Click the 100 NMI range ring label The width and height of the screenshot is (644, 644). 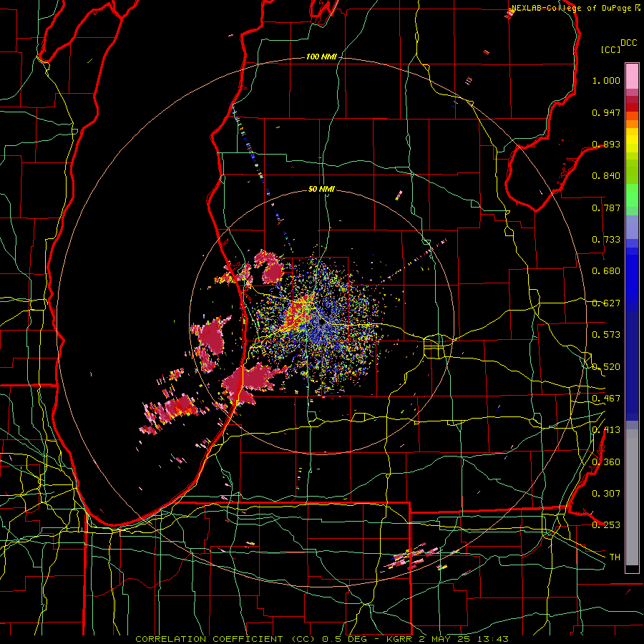[321, 57]
